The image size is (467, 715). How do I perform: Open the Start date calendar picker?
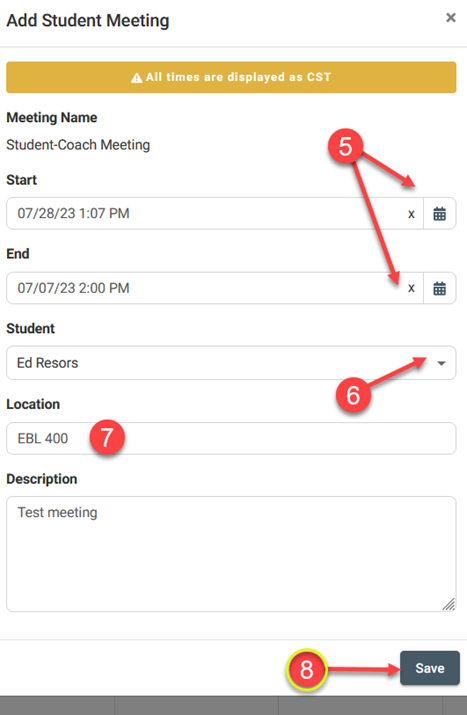pyautogui.click(x=440, y=213)
